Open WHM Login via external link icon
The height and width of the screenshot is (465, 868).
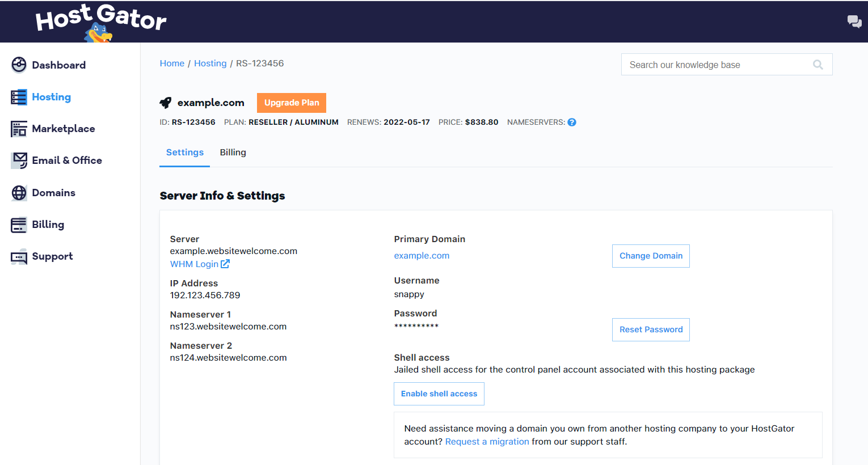225,263
